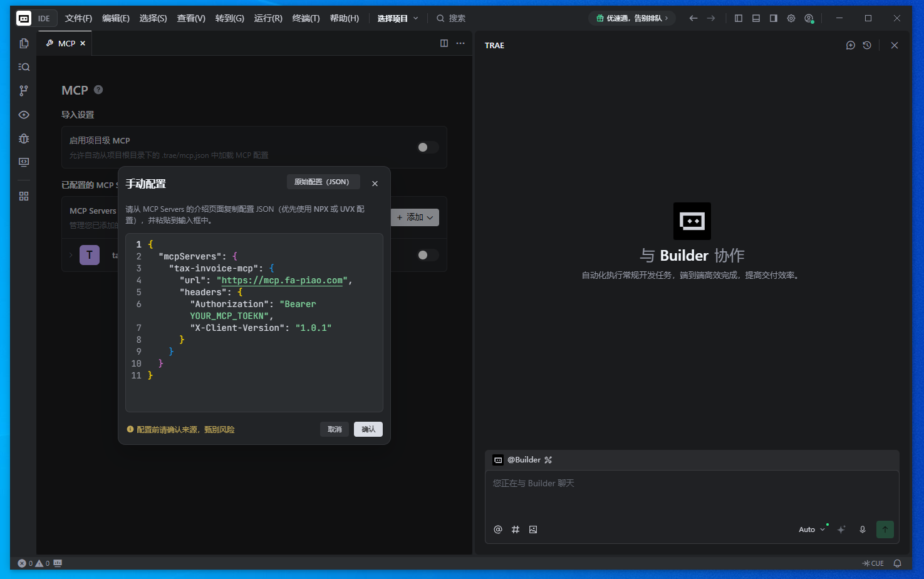Image resolution: width=924 pixels, height=579 pixels.
Task: Open the 转到(G) menu
Action: click(x=229, y=18)
